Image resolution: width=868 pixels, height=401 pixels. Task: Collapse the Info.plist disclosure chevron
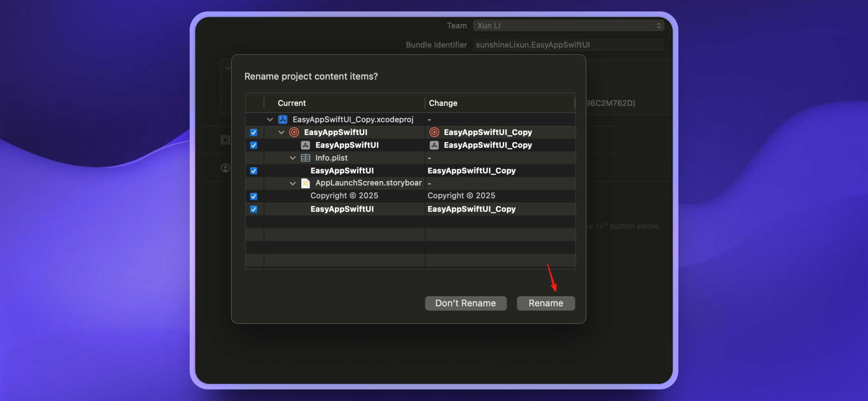pos(292,158)
